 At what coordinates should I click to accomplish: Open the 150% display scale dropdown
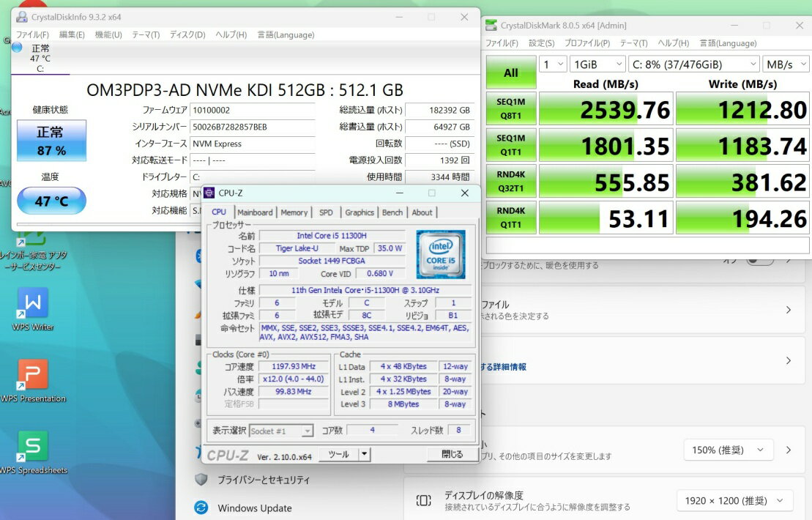(x=728, y=450)
